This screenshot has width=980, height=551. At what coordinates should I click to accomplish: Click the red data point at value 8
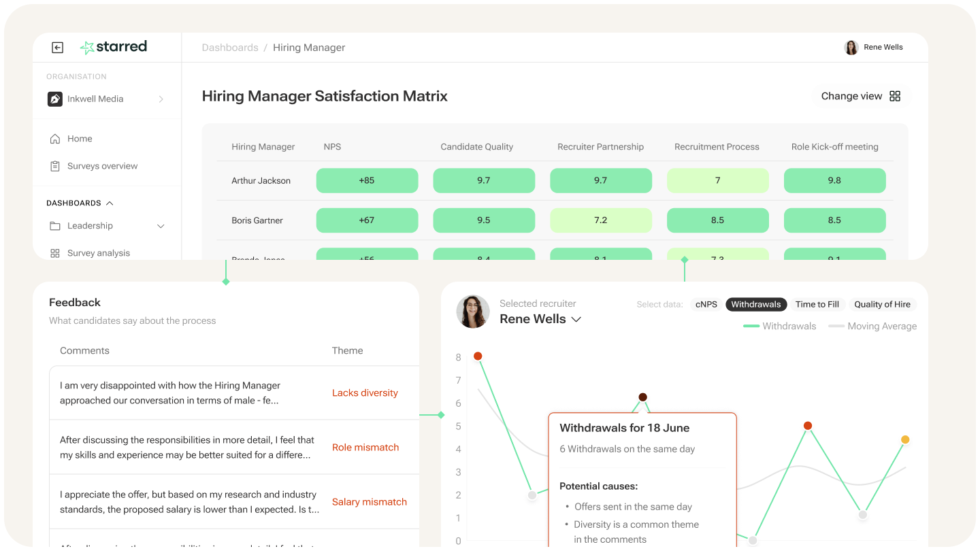[x=478, y=356]
